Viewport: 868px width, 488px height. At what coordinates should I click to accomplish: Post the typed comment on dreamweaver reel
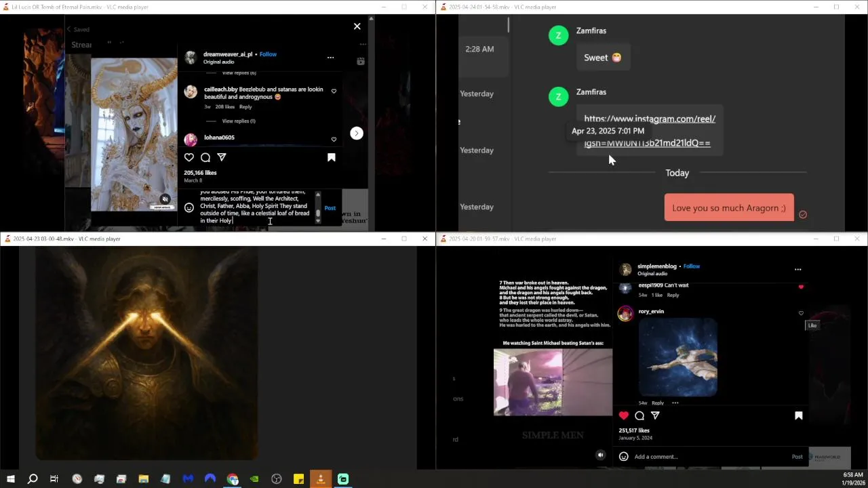click(330, 208)
